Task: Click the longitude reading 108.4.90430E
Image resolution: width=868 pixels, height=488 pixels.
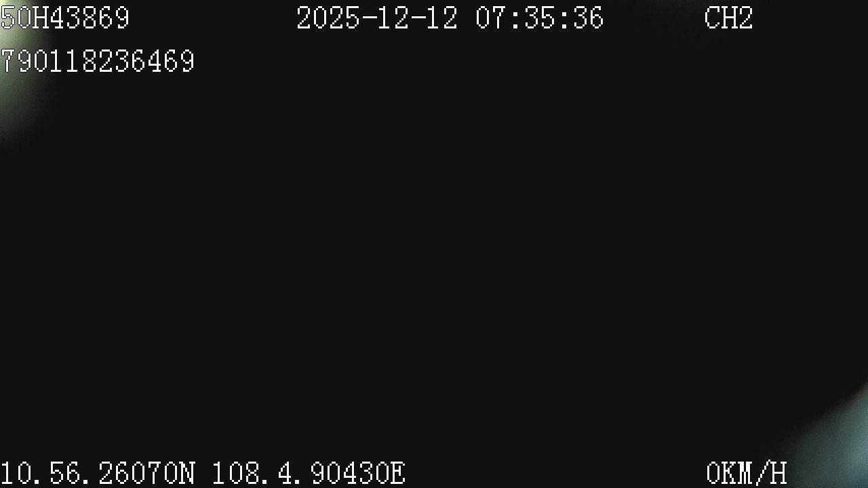Action: click(309, 473)
